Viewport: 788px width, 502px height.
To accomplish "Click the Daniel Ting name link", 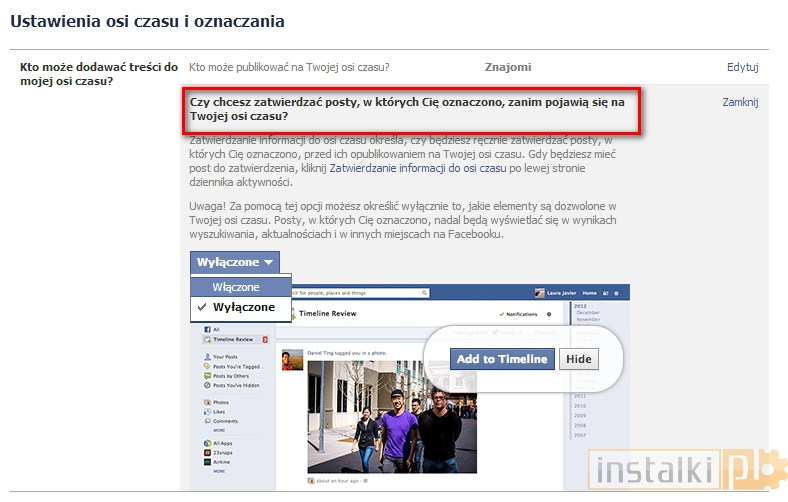I will [320, 353].
